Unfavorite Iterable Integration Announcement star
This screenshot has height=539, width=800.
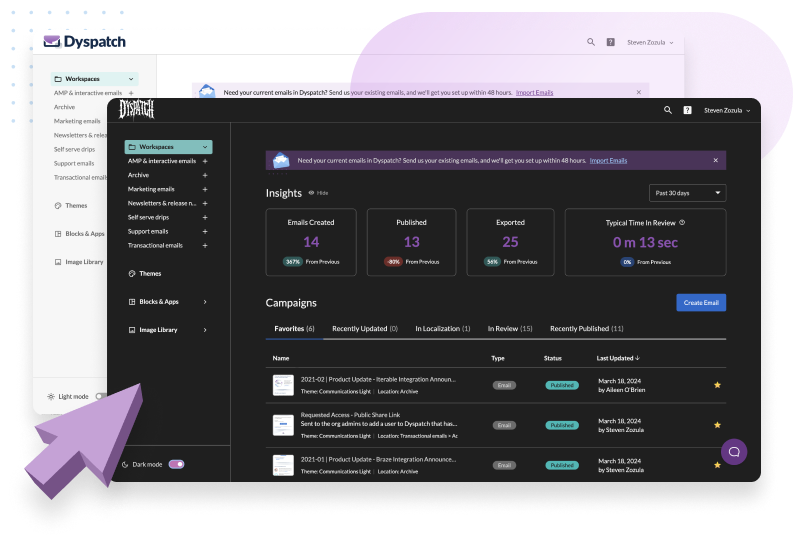[717, 385]
